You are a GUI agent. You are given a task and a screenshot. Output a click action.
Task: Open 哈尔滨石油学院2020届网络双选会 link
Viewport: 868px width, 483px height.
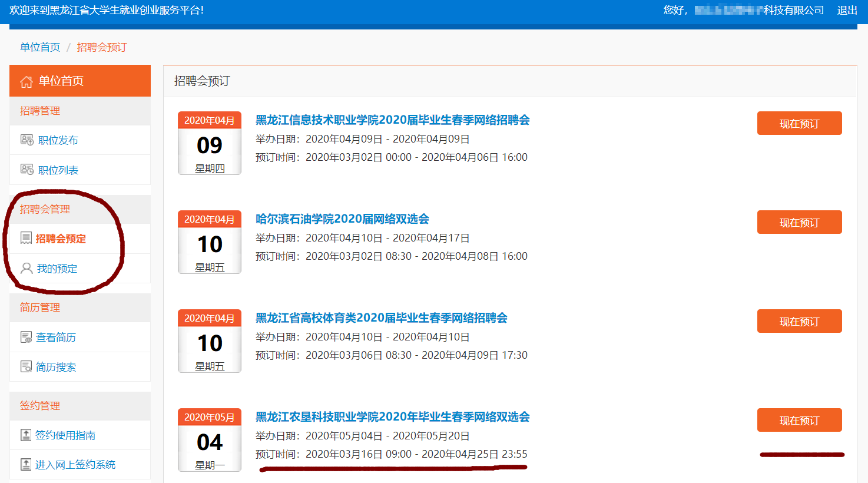(x=342, y=219)
